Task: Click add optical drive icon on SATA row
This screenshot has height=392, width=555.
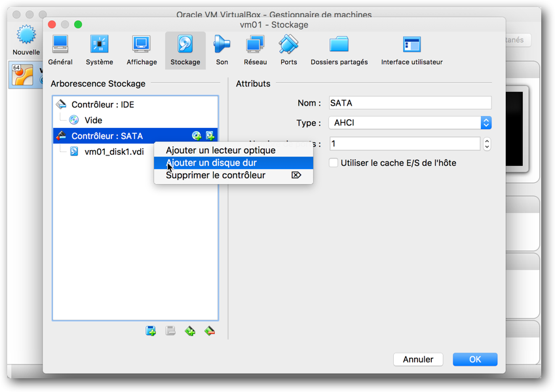Action: point(197,136)
